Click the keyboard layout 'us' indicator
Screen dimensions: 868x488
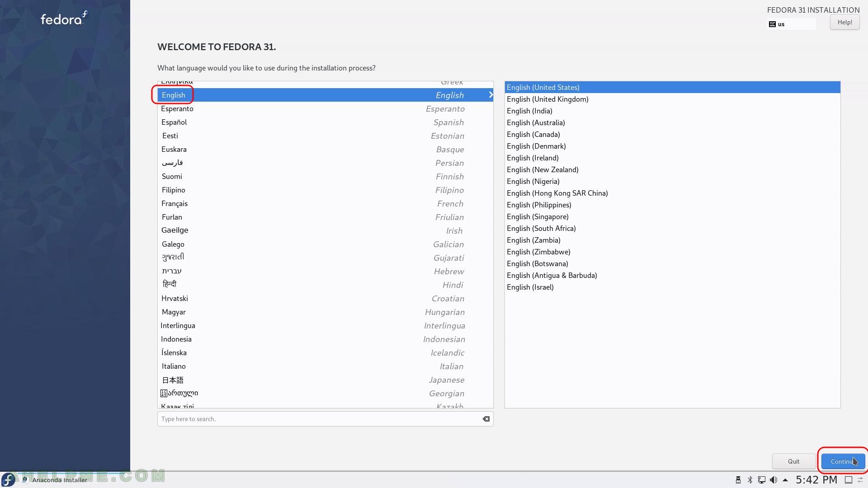pyautogui.click(x=791, y=24)
